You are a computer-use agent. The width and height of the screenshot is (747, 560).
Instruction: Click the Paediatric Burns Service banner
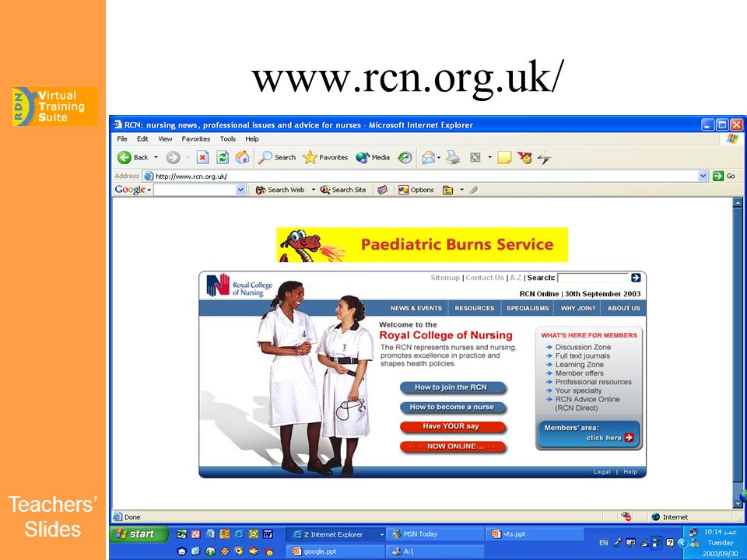[x=422, y=245]
